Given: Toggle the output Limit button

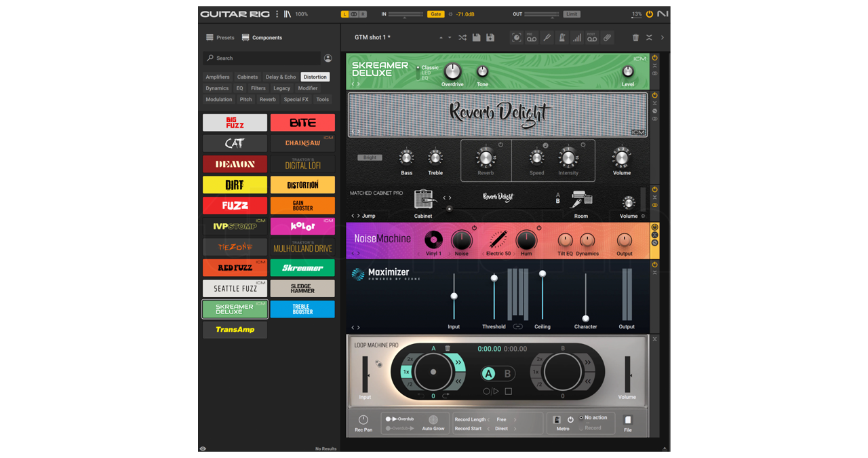Looking at the screenshot, I should tap(572, 14).
